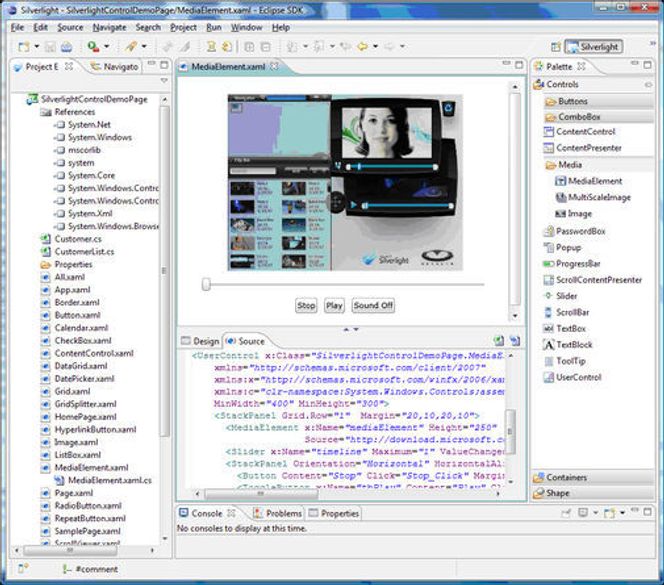The width and height of the screenshot is (664, 585).
Task: Open Run launch dropdown arrow
Action: 106,46
